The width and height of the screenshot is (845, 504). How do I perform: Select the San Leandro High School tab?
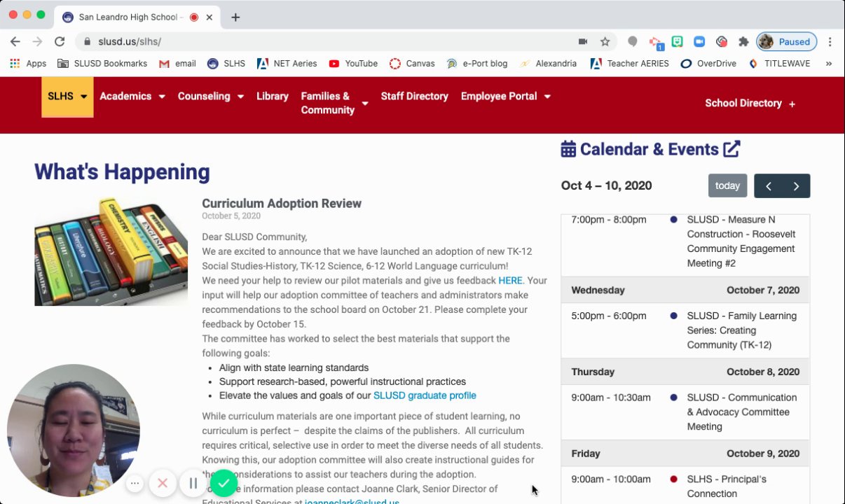point(136,17)
